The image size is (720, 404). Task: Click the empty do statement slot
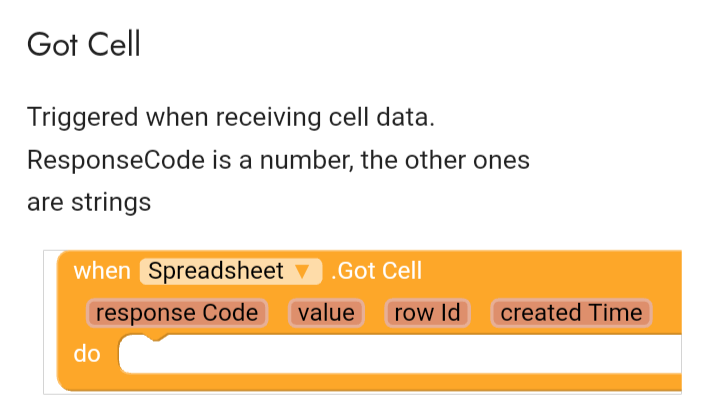click(400, 355)
